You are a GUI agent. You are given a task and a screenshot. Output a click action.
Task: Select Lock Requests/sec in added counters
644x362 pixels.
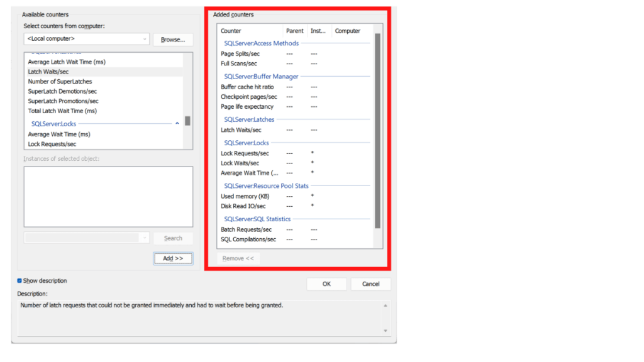click(245, 153)
